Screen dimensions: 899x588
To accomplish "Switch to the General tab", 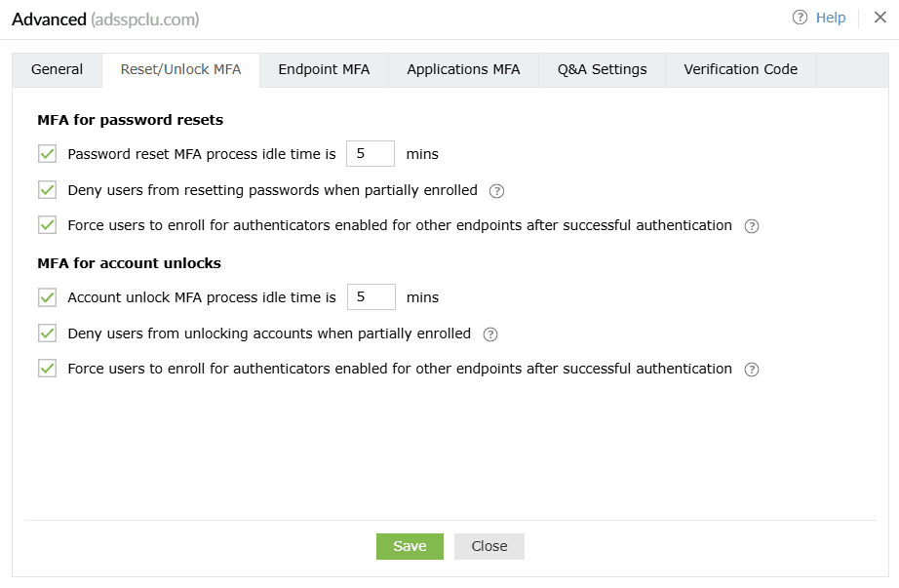I will pos(57,70).
